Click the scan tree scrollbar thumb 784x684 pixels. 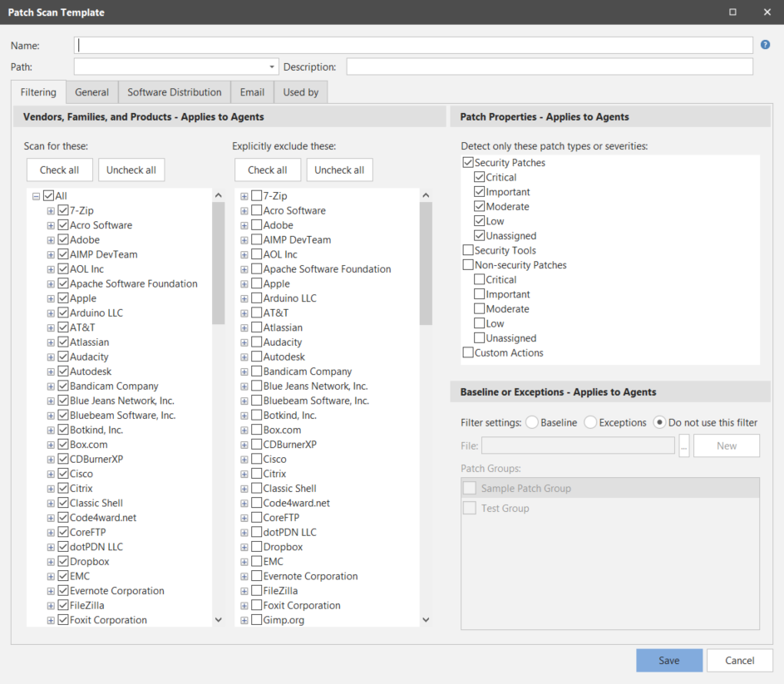[x=218, y=263]
